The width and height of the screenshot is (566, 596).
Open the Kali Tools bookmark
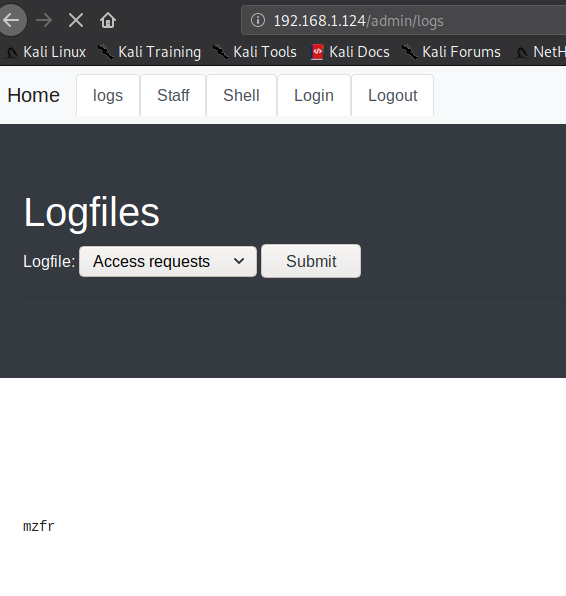(255, 52)
